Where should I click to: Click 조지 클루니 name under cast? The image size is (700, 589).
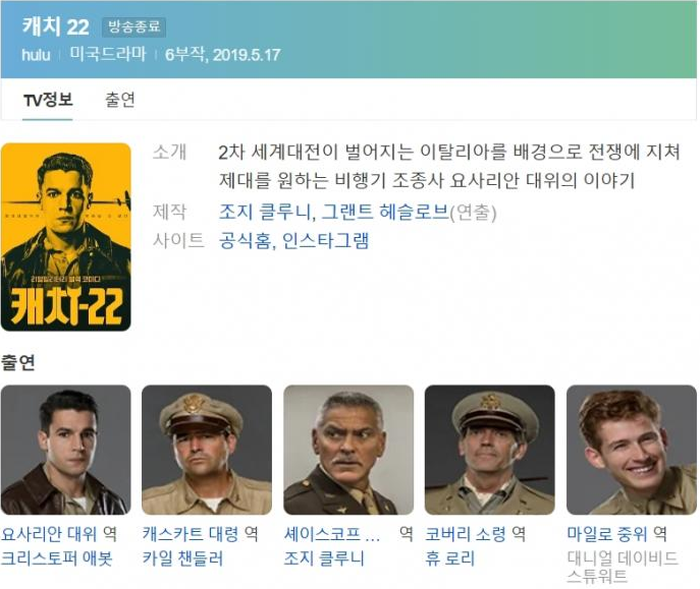click(x=324, y=558)
